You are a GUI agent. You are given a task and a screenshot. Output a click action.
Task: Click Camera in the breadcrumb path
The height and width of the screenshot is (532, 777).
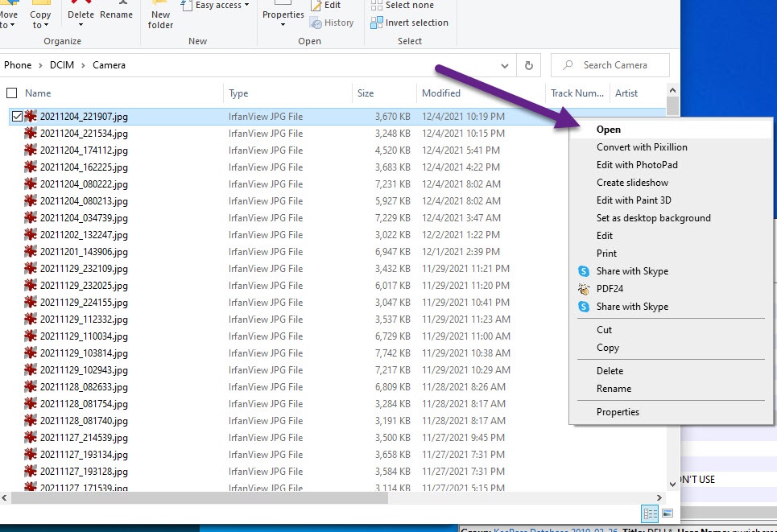pos(109,65)
